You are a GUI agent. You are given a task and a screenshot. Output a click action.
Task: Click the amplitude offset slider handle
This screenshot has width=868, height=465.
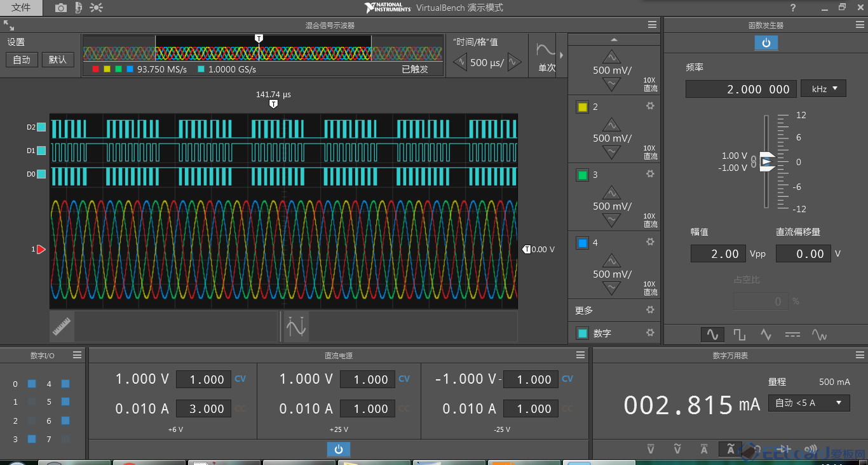click(768, 162)
